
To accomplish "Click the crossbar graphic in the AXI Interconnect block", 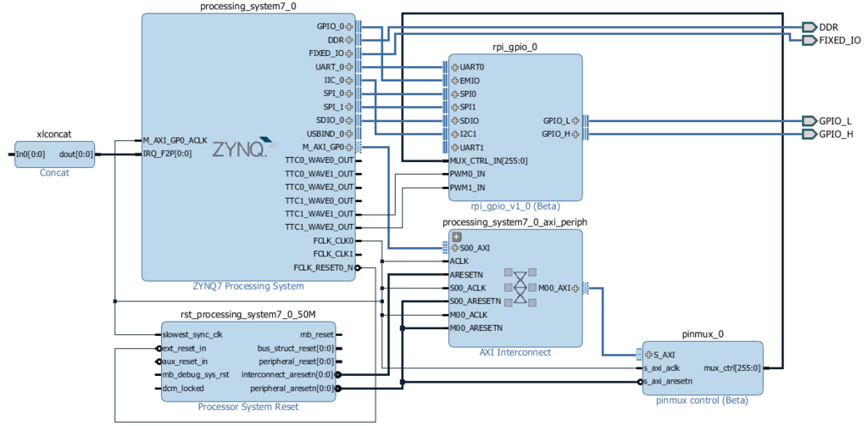I will tap(520, 288).
